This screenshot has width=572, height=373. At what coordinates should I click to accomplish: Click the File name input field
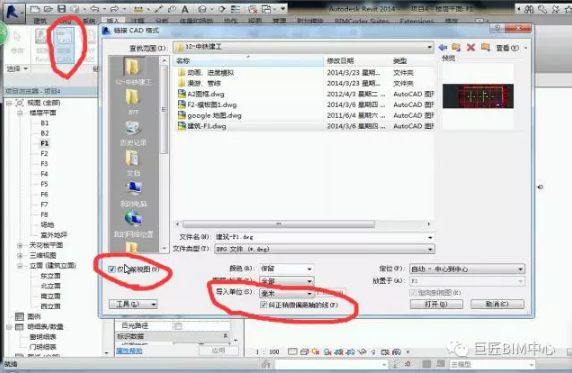click(x=321, y=237)
